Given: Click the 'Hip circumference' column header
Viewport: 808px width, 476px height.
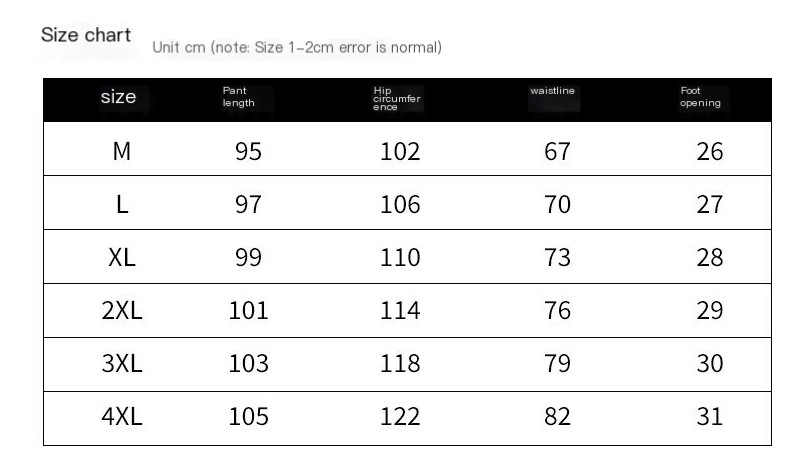Looking at the screenshot, I should [x=397, y=98].
